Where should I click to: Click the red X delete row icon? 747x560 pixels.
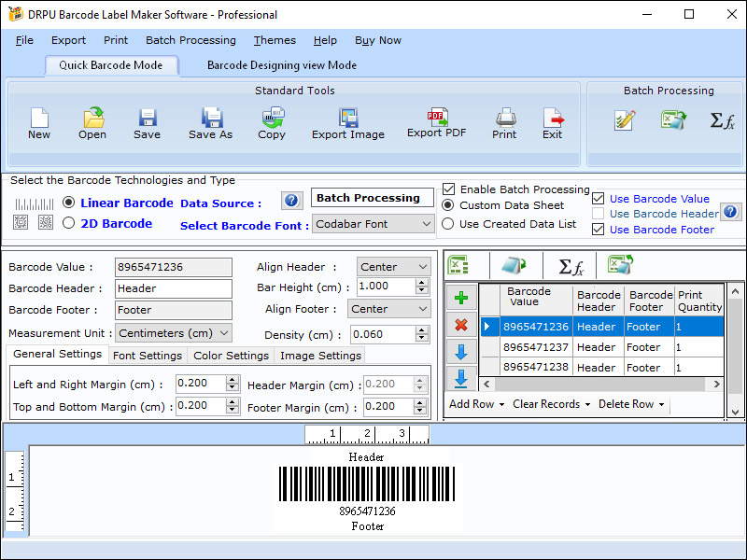460,325
